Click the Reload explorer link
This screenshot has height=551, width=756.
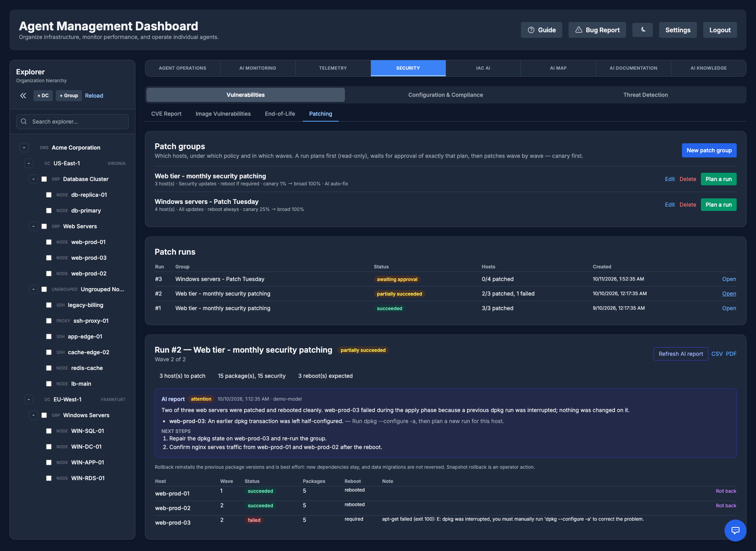coord(94,96)
